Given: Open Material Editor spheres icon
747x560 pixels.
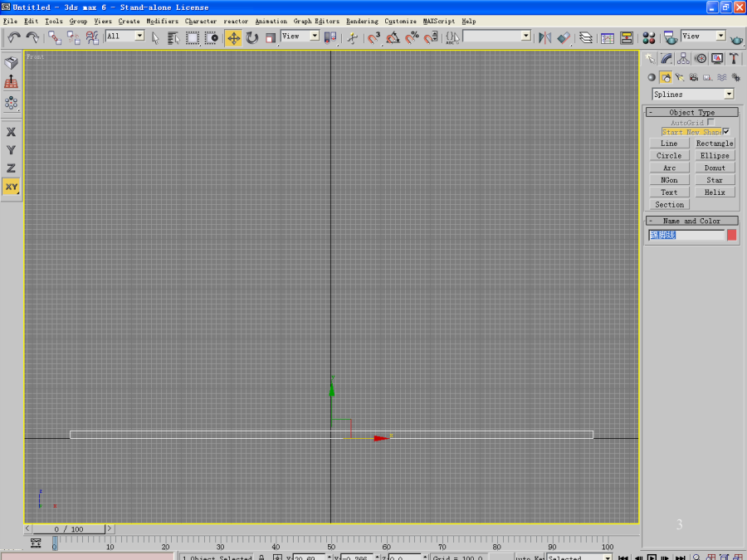Looking at the screenshot, I should pyautogui.click(x=649, y=37).
